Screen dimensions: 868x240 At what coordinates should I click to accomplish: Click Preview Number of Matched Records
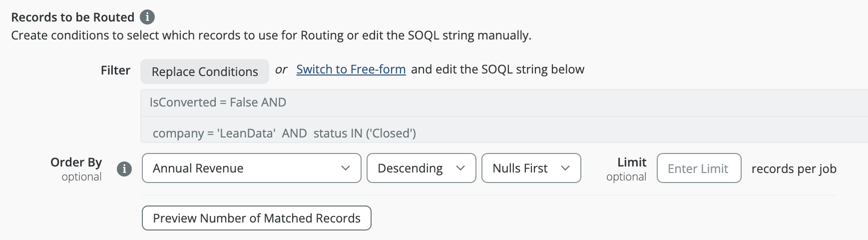tap(256, 218)
